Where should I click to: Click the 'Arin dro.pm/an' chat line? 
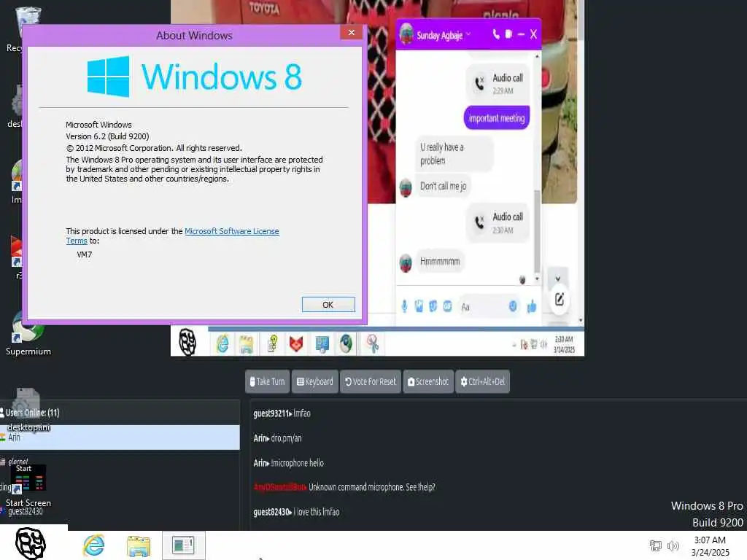(277, 438)
